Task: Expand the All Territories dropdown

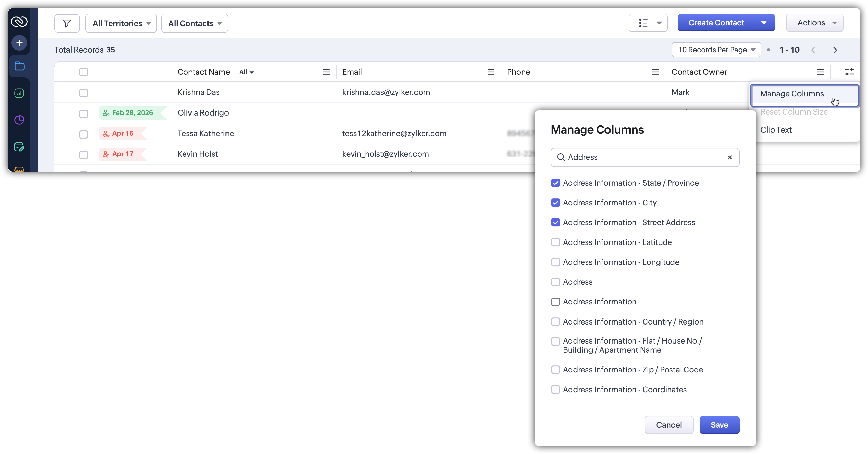Action: [x=121, y=23]
